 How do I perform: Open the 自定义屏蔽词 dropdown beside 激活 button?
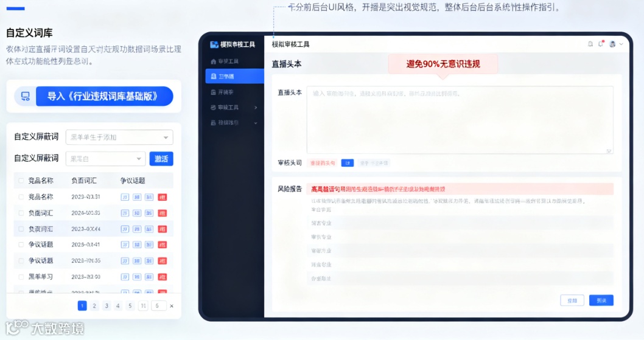point(105,159)
